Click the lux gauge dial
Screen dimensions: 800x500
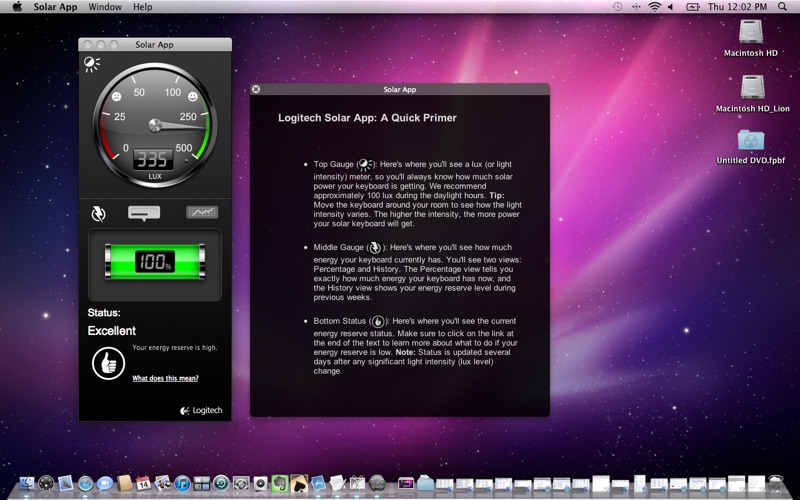click(155, 125)
